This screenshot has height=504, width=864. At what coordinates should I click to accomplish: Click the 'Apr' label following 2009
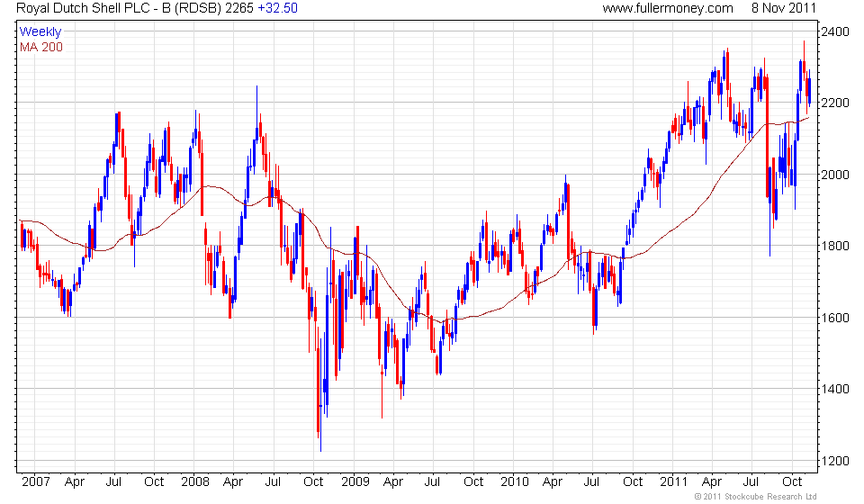pos(393,482)
